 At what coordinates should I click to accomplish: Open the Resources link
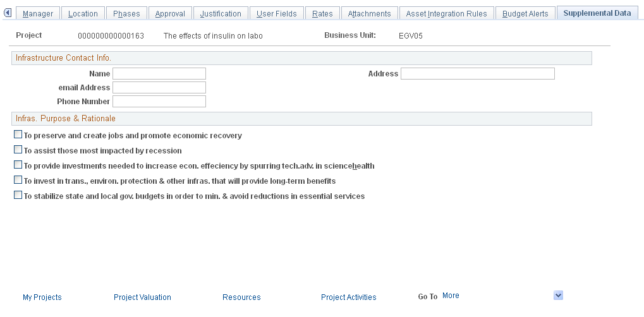point(241,297)
